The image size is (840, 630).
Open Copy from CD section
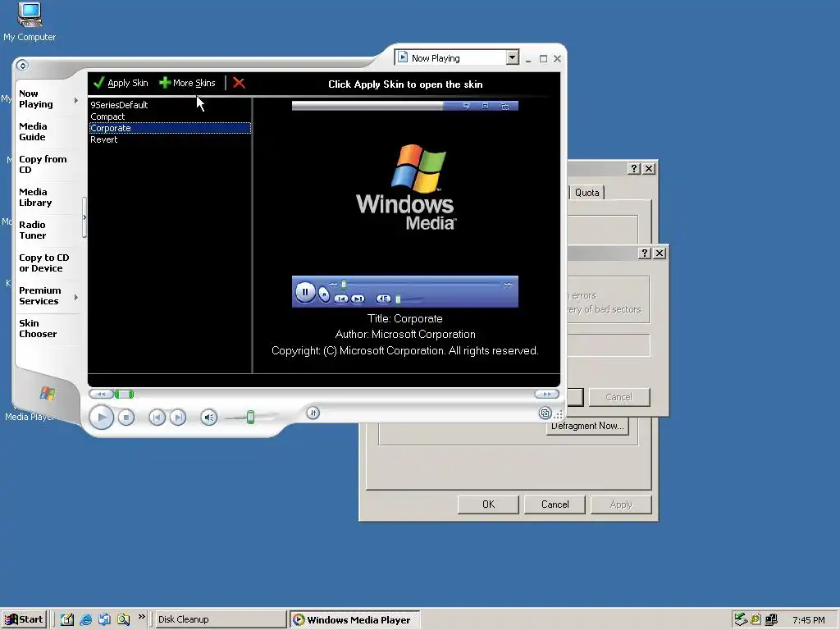[x=43, y=164]
